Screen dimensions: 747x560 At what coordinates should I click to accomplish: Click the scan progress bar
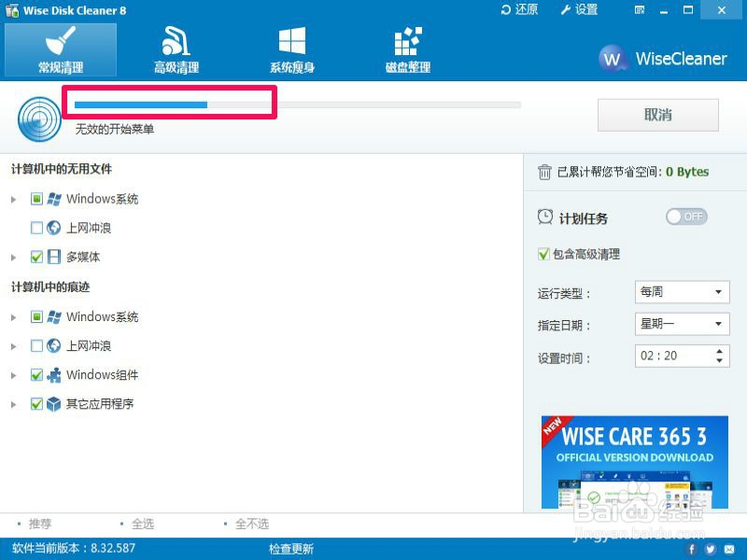coord(298,105)
